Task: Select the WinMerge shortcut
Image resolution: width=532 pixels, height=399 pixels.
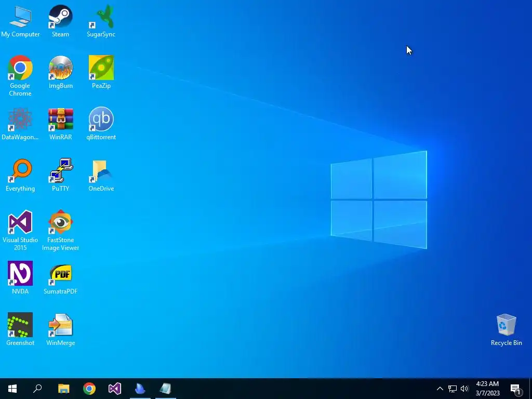Action: (x=60, y=329)
